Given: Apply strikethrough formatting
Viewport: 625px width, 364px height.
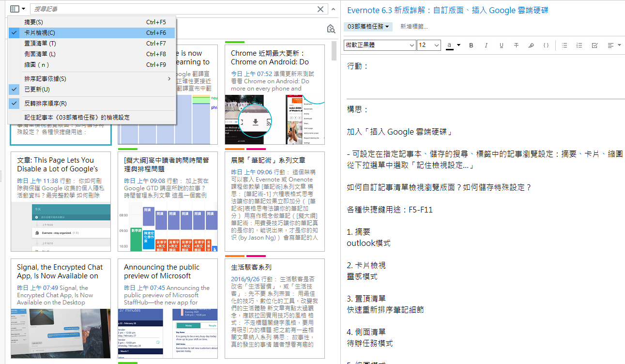Looking at the screenshot, I should coord(516,45).
